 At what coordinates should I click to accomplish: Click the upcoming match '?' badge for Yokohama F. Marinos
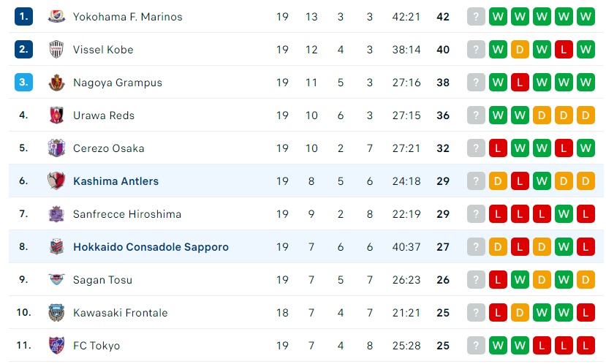(476, 17)
